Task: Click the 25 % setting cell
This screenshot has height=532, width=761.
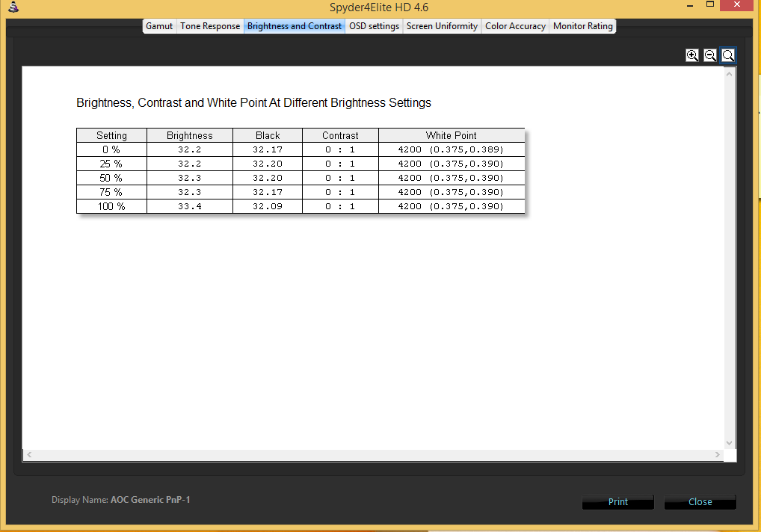Action: tap(111, 164)
